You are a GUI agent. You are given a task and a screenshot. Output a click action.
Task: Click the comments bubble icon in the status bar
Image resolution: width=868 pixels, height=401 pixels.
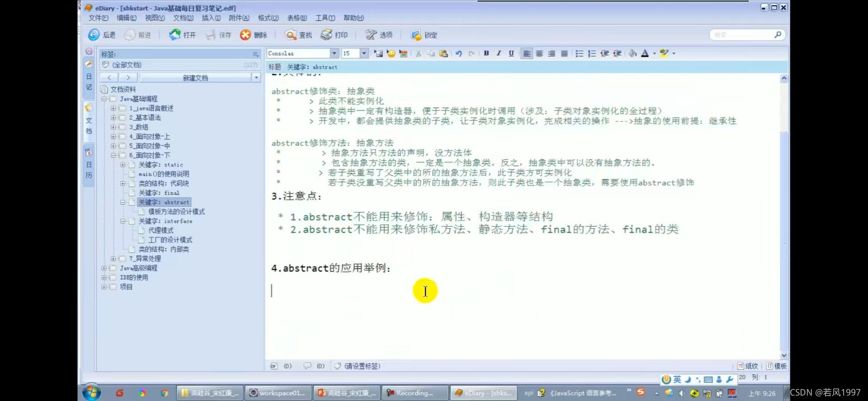307,366
